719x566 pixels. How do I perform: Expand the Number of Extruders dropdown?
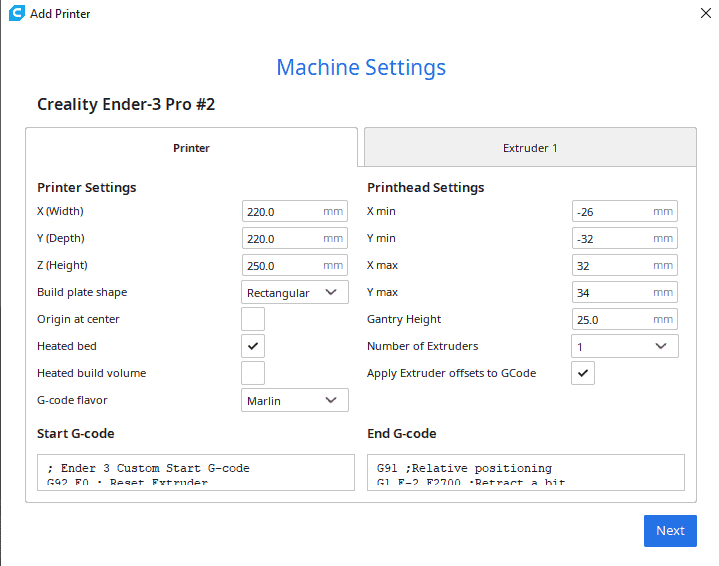[625, 346]
